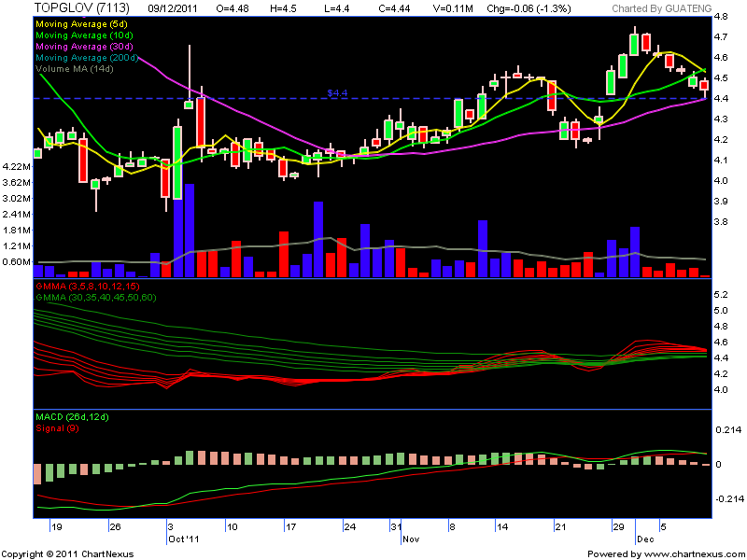
Task: Click the Oct'11 date axis label
Action: tap(183, 539)
